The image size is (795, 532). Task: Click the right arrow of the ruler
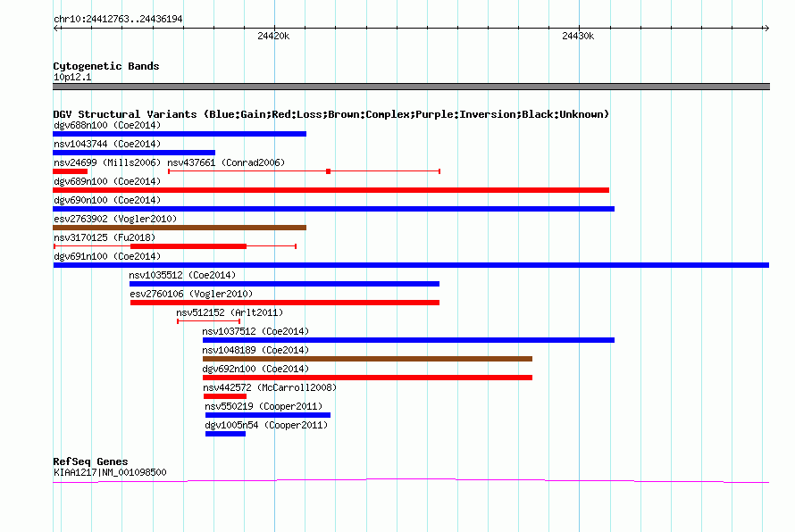pos(766,29)
